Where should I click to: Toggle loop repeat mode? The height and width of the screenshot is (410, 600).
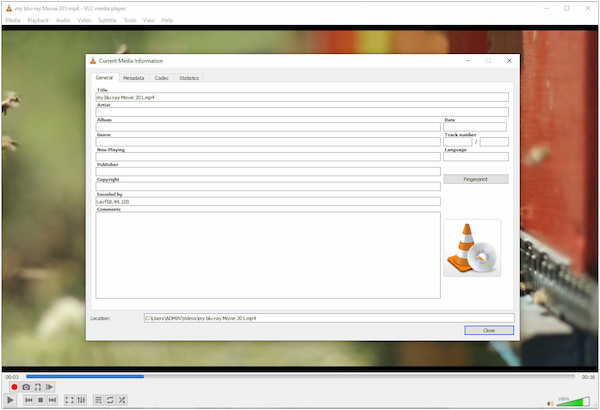(x=110, y=400)
